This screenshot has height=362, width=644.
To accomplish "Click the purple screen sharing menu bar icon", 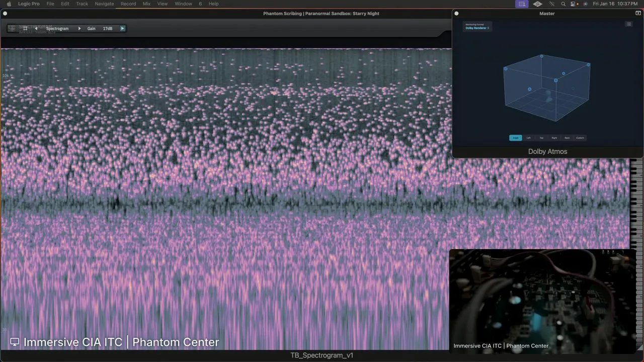I will click(522, 4).
